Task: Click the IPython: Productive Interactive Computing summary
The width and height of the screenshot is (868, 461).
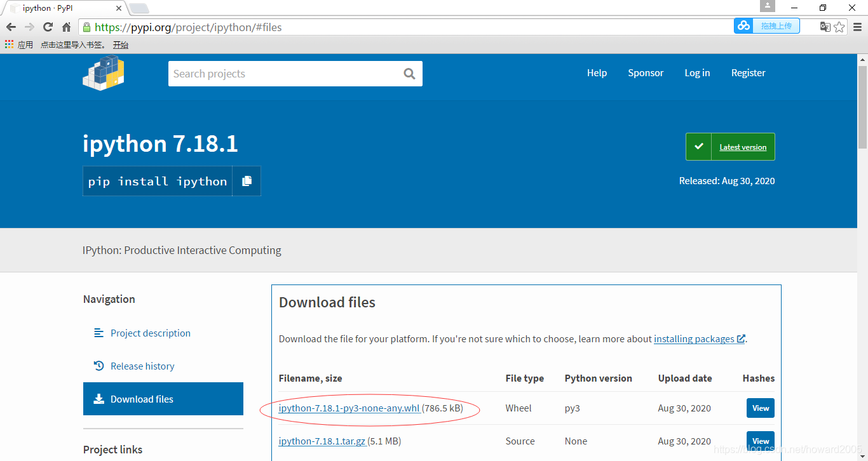Action: coord(182,250)
